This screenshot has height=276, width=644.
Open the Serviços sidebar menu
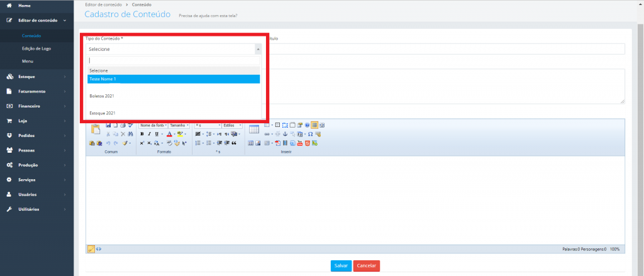[37, 179]
